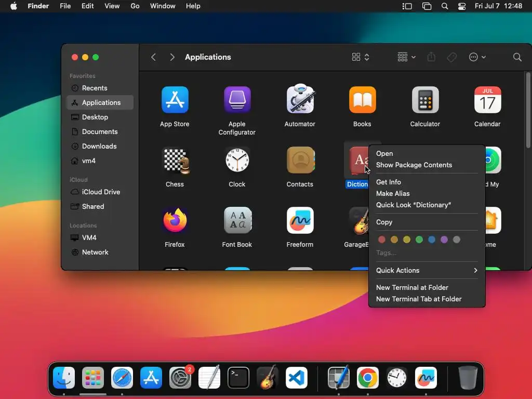This screenshot has height=399, width=532.
Task: Select the Calendar app icon
Action: click(487, 100)
